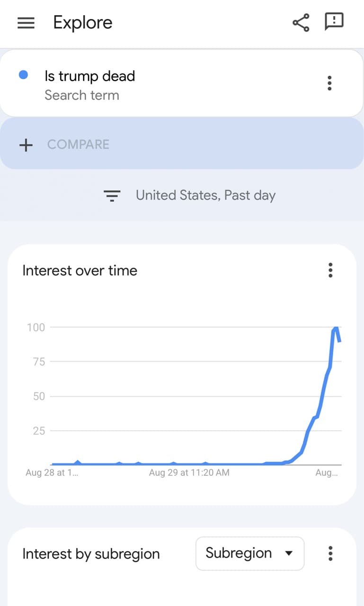Click the 'Interest over time' title
The image size is (364, 606).
[80, 270]
